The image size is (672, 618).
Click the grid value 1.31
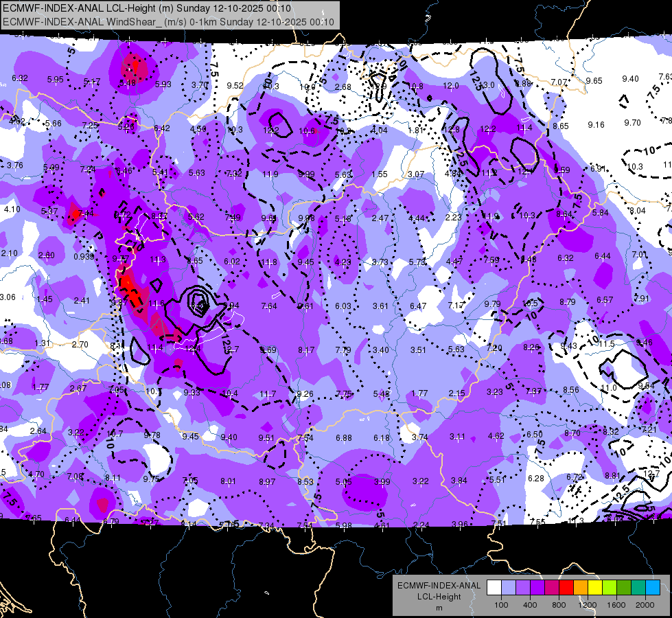tap(43, 343)
